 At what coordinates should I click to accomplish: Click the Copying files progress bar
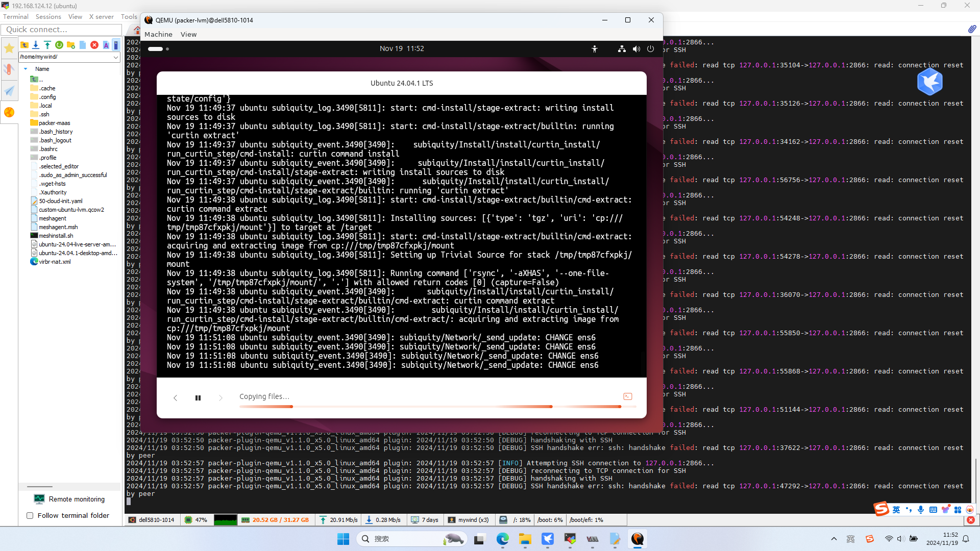click(x=438, y=407)
